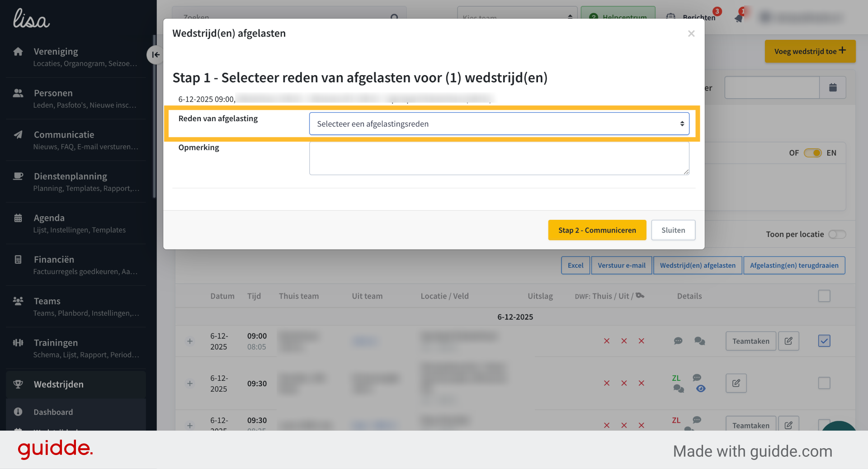The height and width of the screenshot is (469, 868).
Task: Click the blue eye icon in the second match row
Action: pyautogui.click(x=701, y=388)
